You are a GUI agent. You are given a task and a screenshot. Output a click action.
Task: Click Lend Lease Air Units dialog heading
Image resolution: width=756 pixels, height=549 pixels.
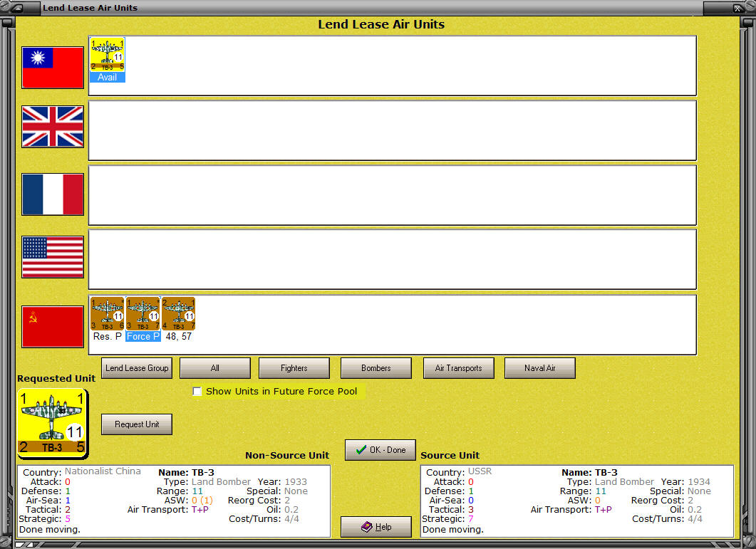pyautogui.click(x=381, y=24)
